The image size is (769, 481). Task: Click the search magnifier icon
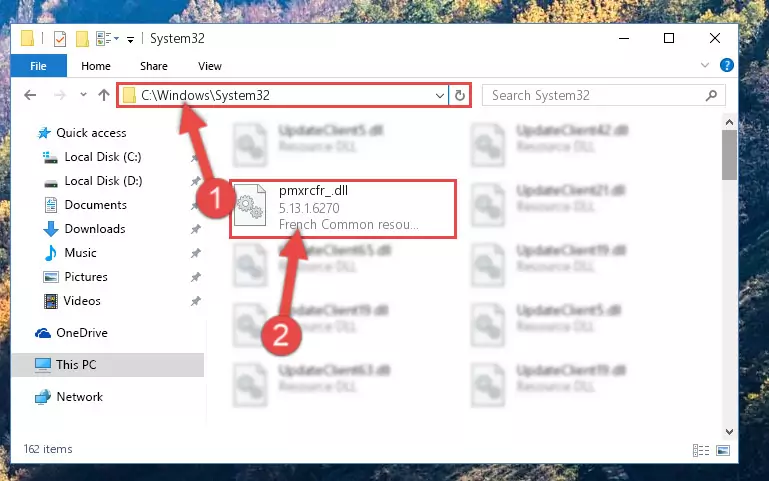[712, 95]
